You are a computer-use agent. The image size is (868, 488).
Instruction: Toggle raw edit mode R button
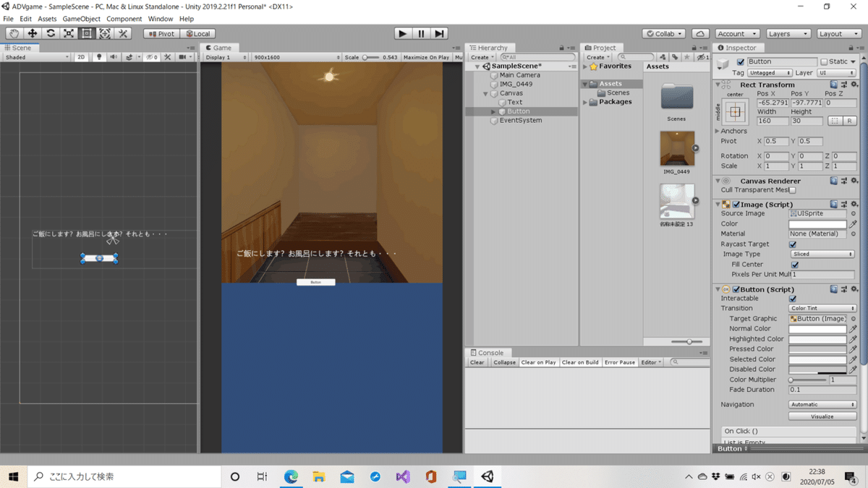[x=850, y=121]
